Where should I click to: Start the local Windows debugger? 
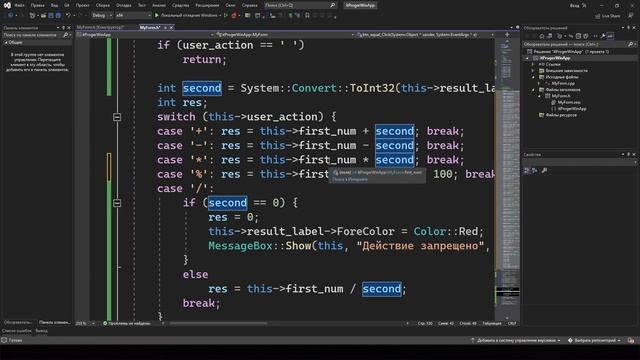coord(187,16)
